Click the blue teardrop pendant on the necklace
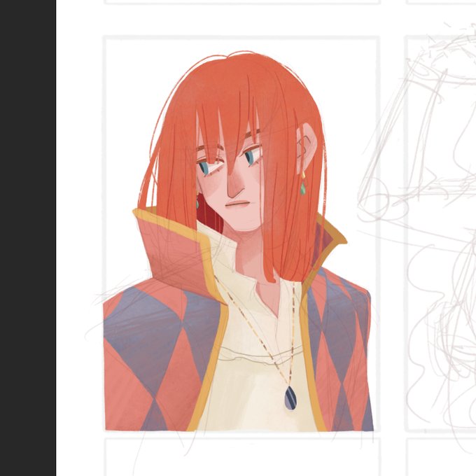The height and width of the screenshot is (476, 476). click(x=290, y=398)
